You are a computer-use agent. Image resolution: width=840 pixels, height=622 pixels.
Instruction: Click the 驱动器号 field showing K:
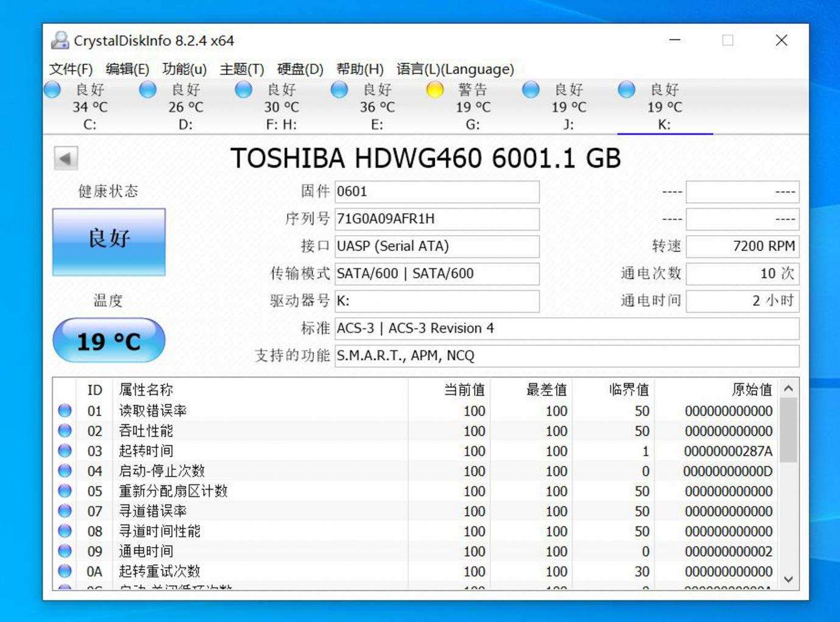click(437, 301)
